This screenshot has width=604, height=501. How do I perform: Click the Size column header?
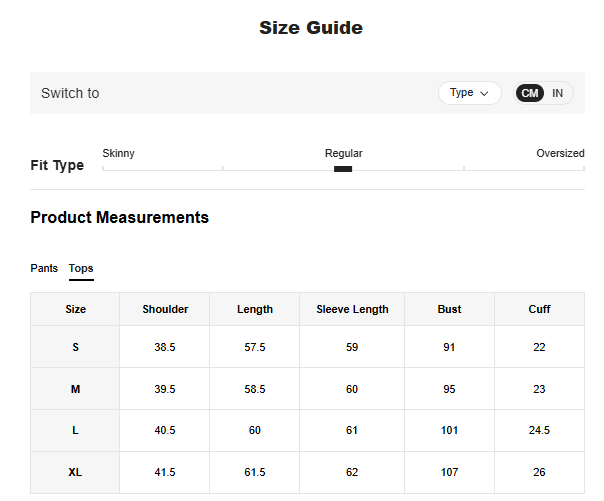tap(75, 309)
